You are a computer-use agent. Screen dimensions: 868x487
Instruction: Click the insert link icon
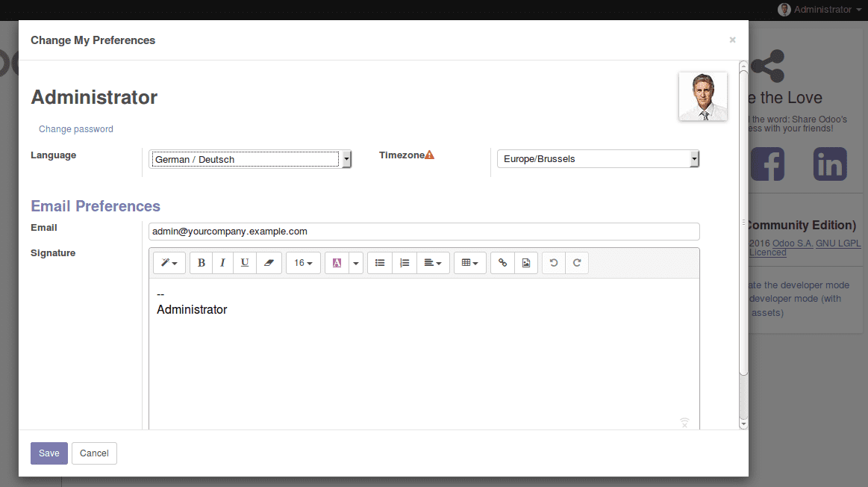pyautogui.click(x=502, y=263)
